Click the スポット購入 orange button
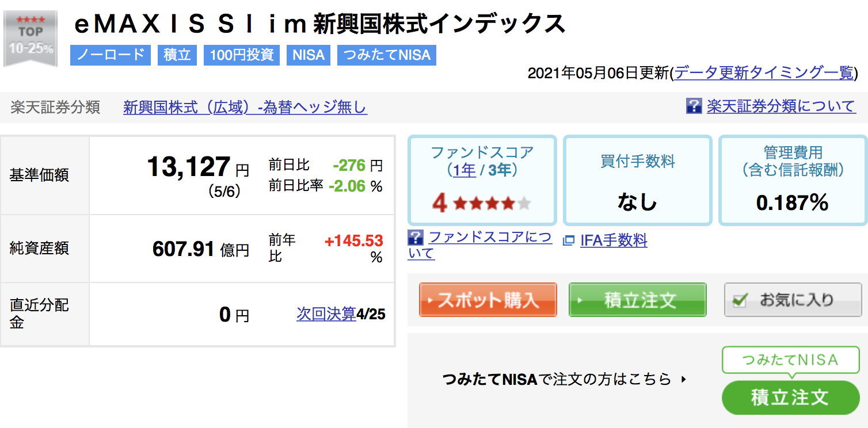The width and height of the screenshot is (868, 428). (488, 300)
